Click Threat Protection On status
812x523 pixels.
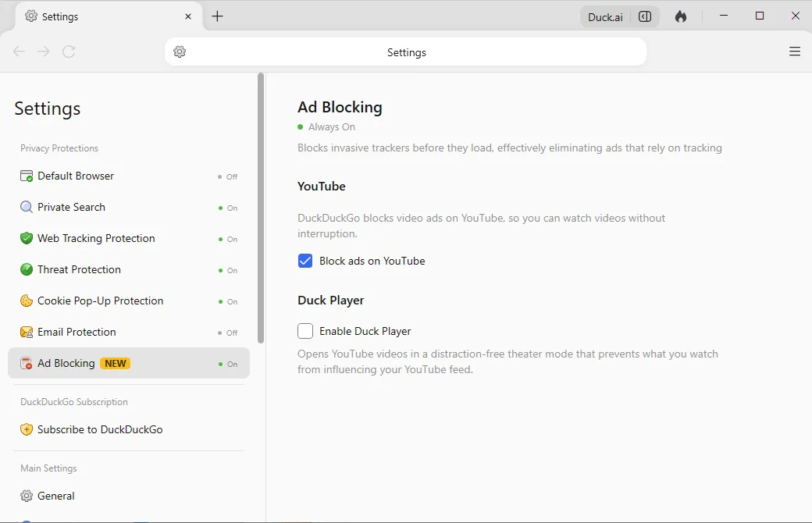(228, 270)
